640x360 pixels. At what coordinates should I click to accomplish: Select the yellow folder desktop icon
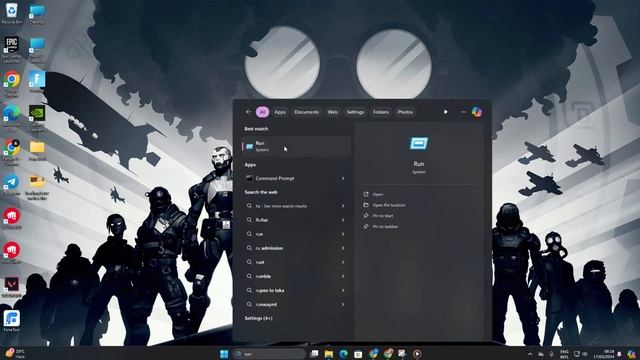pos(37,151)
